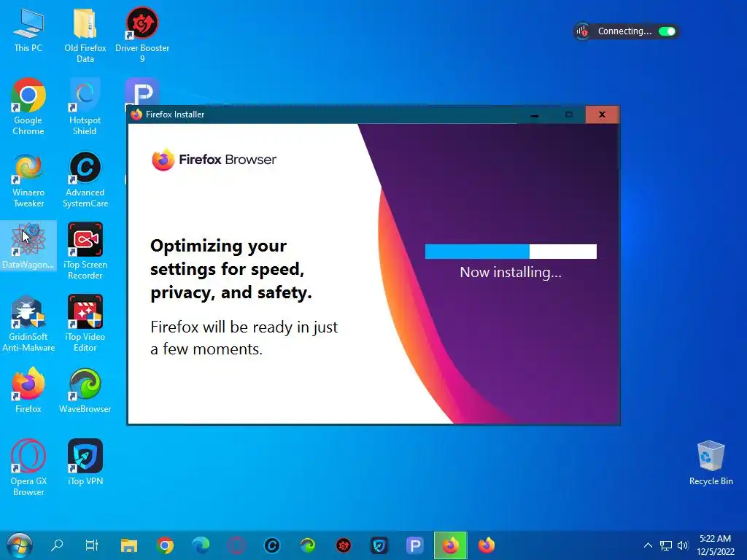The width and height of the screenshot is (747, 560).
Task: Click the WaveBrowser taskbar icon
Action: pyautogui.click(x=308, y=545)
